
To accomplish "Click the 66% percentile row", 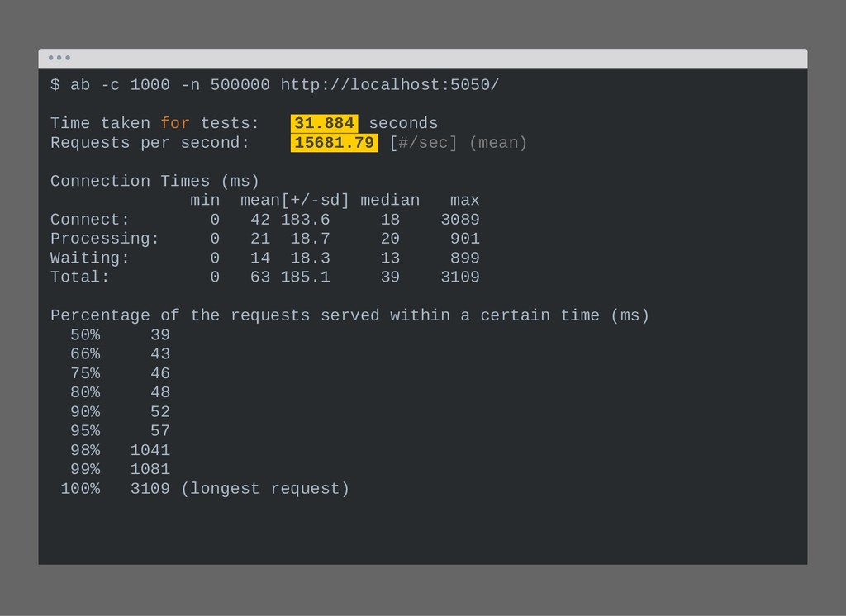I will tap(120, 354).
